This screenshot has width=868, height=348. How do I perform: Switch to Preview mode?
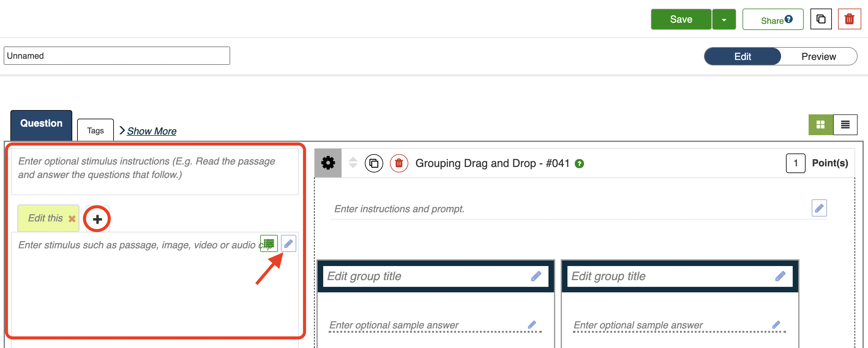tap(818, 57)
